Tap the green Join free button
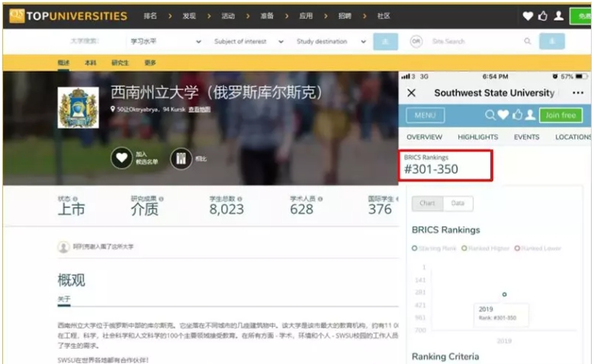Viewport: 594px width, 364px height. (x=560, y=115)
